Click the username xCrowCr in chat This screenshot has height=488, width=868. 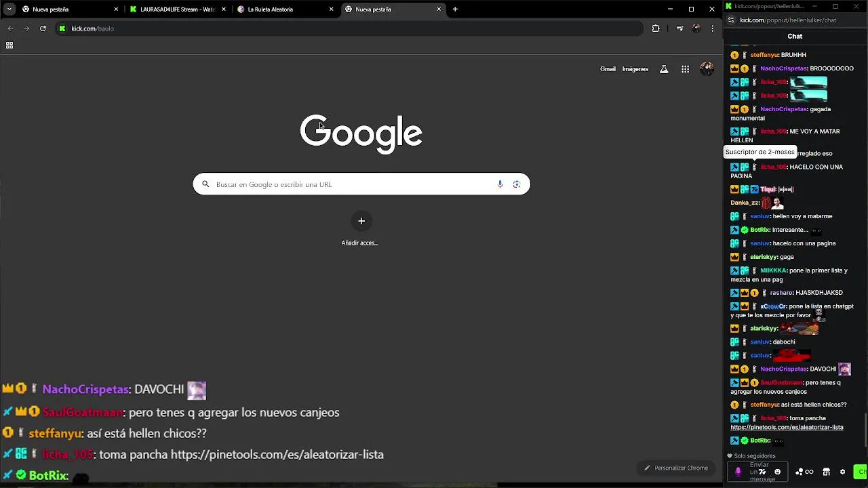(773, 306)
